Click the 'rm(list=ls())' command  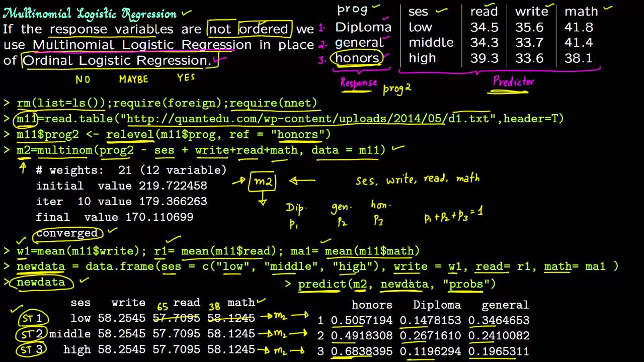[61, 103]
